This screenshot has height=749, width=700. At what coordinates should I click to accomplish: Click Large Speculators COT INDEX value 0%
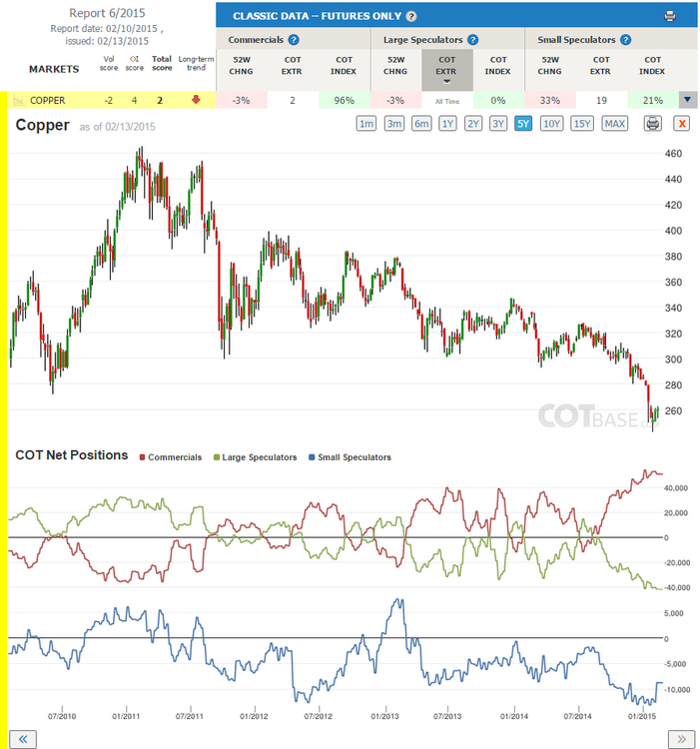click(x=498, y=100)
